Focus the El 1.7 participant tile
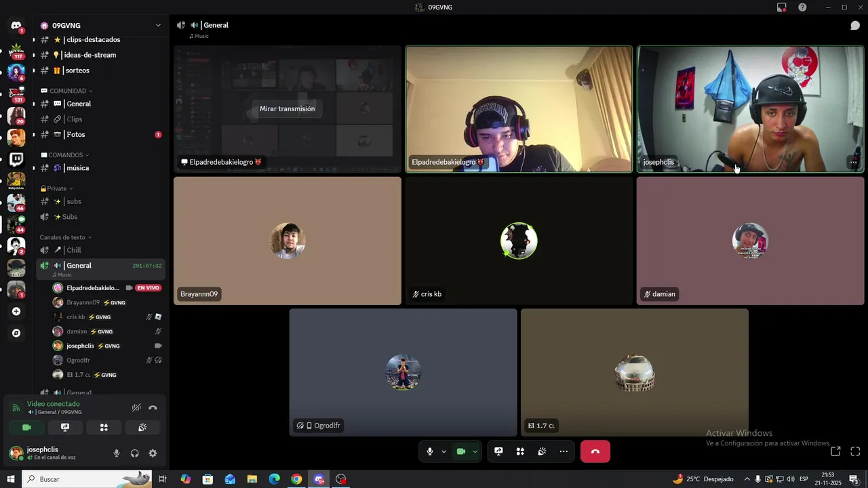868x488 pixels. [x=635, y=372]
